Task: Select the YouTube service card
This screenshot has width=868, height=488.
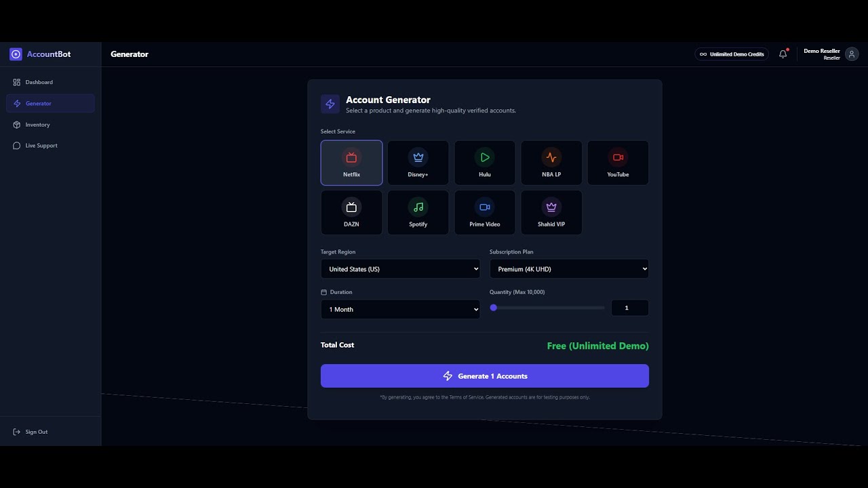Action: 618,163
